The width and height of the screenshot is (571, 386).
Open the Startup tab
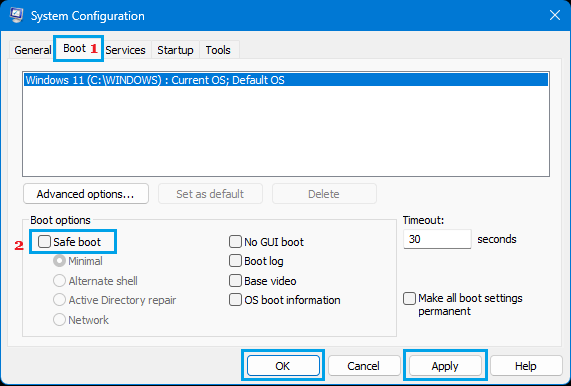pyautogui.click(x=175, y=50)
